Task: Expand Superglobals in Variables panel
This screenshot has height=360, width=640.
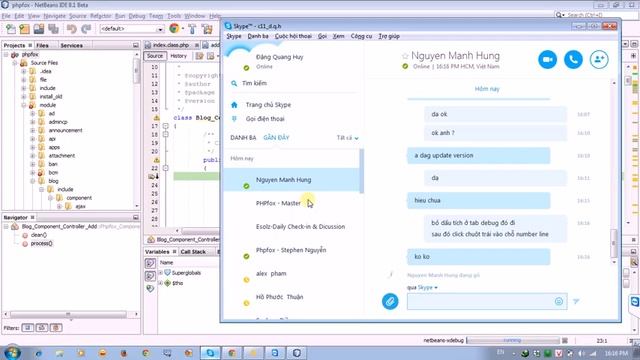Action: [160, 273]
